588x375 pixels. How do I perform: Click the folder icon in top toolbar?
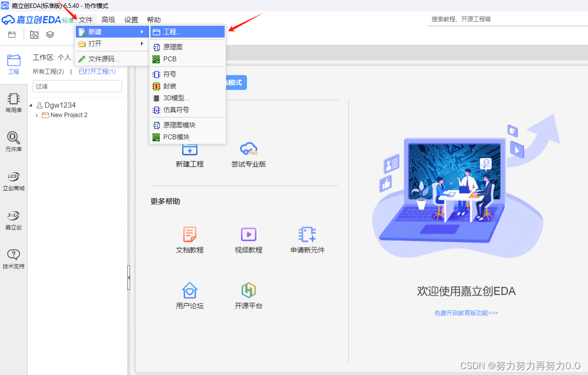(x=12, y=35)
